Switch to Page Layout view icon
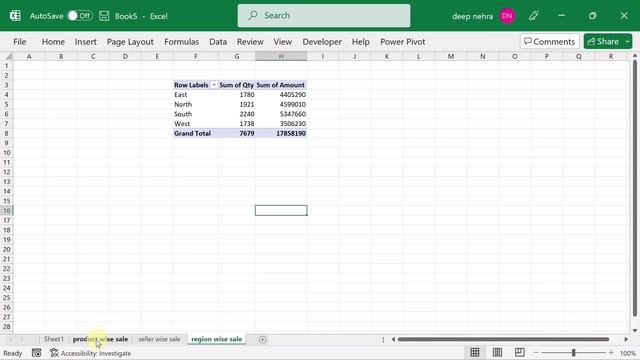This screenshot has height=360, width=640. (x=497, y=353)
